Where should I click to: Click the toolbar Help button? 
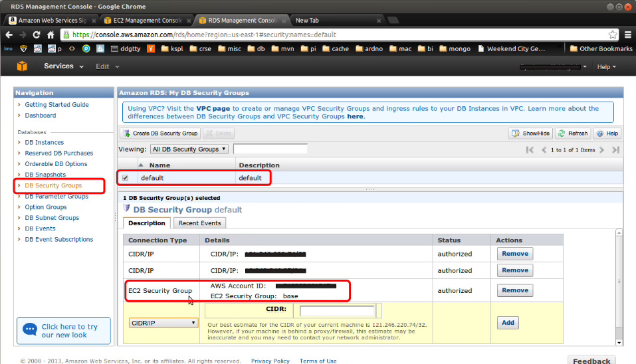coord(607,134)
